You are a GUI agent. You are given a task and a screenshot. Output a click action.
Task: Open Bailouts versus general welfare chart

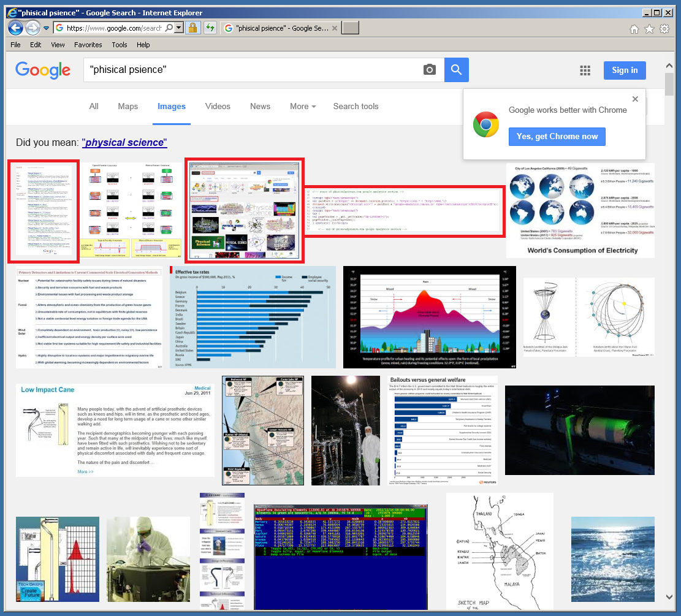[443, 430]
